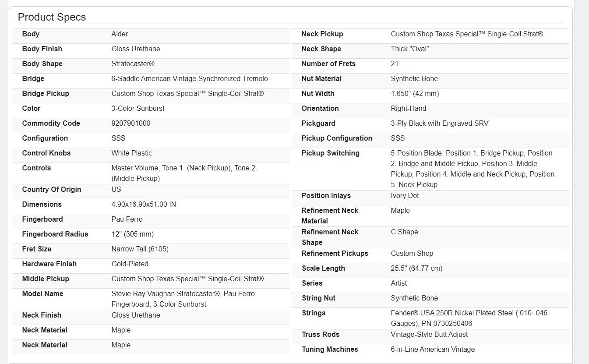Click the "Model Name" row label
The width and height of the screenshot is (589, 364).
(42, 294)
